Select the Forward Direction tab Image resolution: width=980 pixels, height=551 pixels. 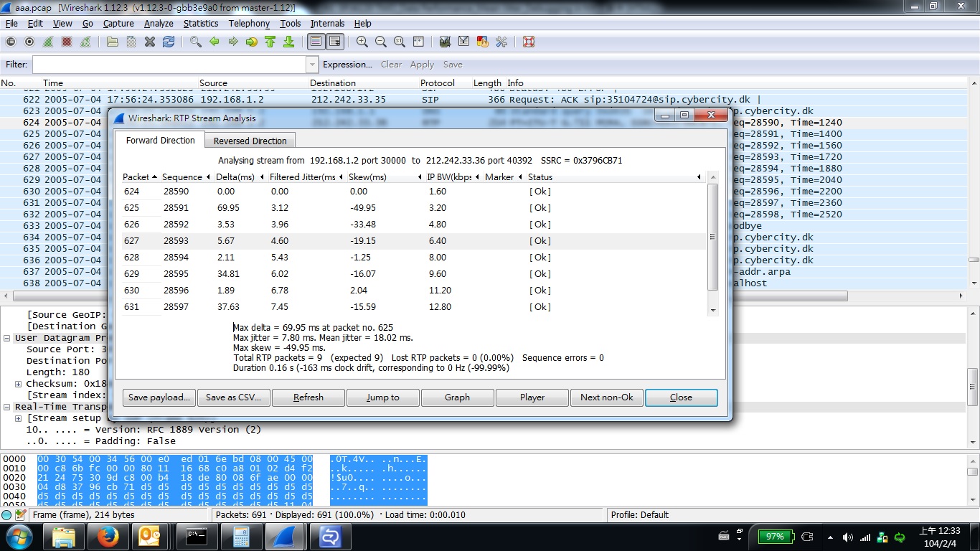(x=160, y=140)
